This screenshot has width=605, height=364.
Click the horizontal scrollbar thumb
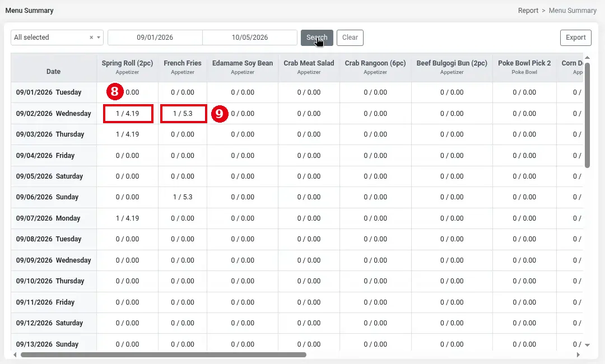164,354
